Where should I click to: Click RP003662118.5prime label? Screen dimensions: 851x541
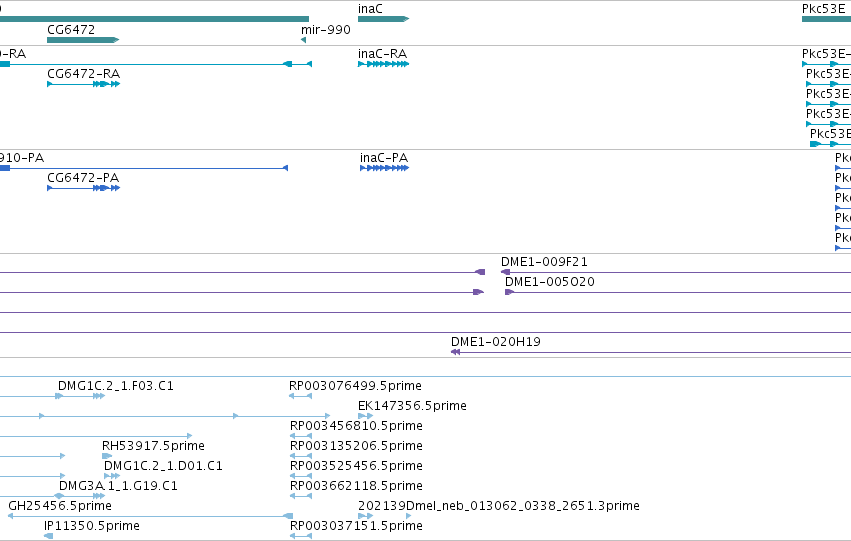pyautogui.click(x=356, y=486)
